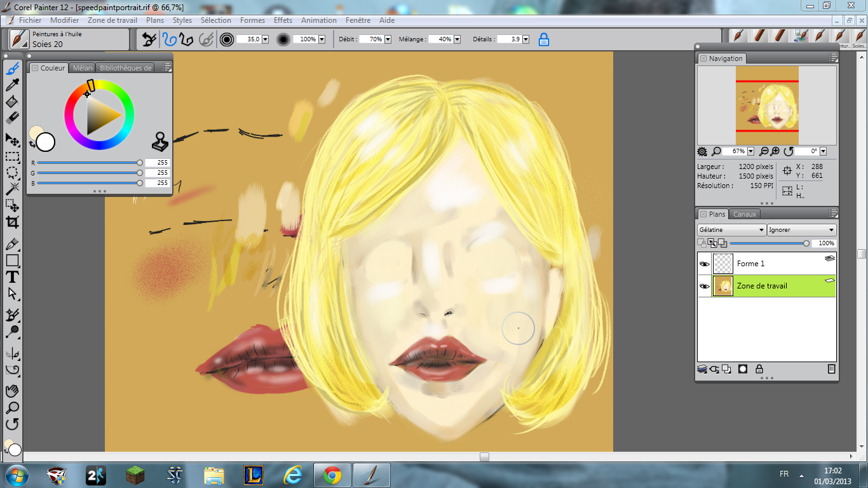Open the Ignorer composite depth dropdown
The width and height of the screenshot is (868, 488).
[x=802, y=230]
